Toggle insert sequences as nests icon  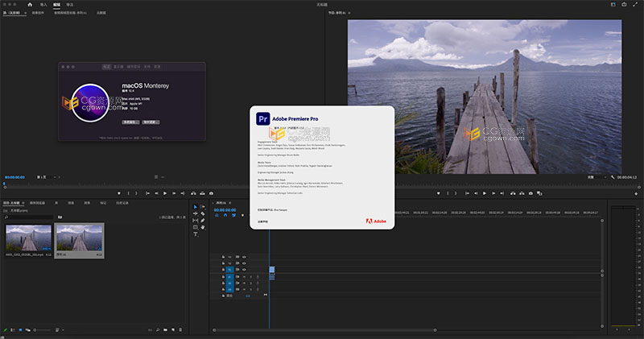(217, 215)
